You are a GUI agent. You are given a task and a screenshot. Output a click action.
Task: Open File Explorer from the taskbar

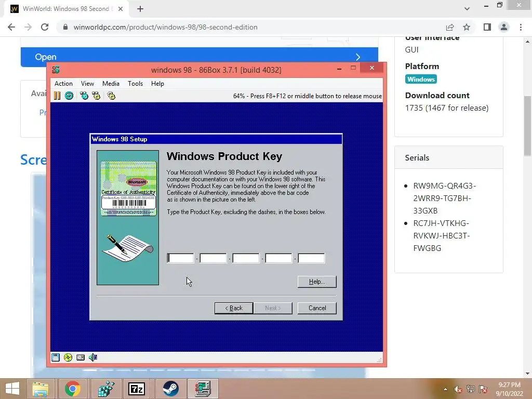point(41,389)
